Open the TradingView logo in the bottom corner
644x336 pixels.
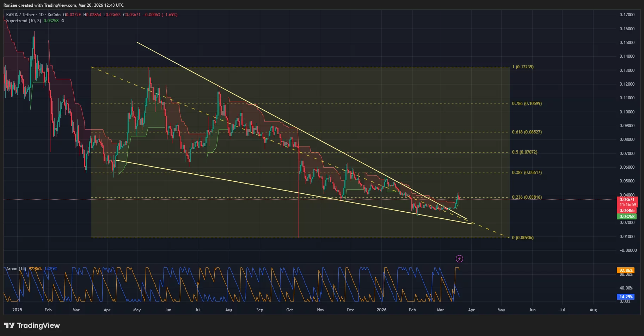[32, 325]
